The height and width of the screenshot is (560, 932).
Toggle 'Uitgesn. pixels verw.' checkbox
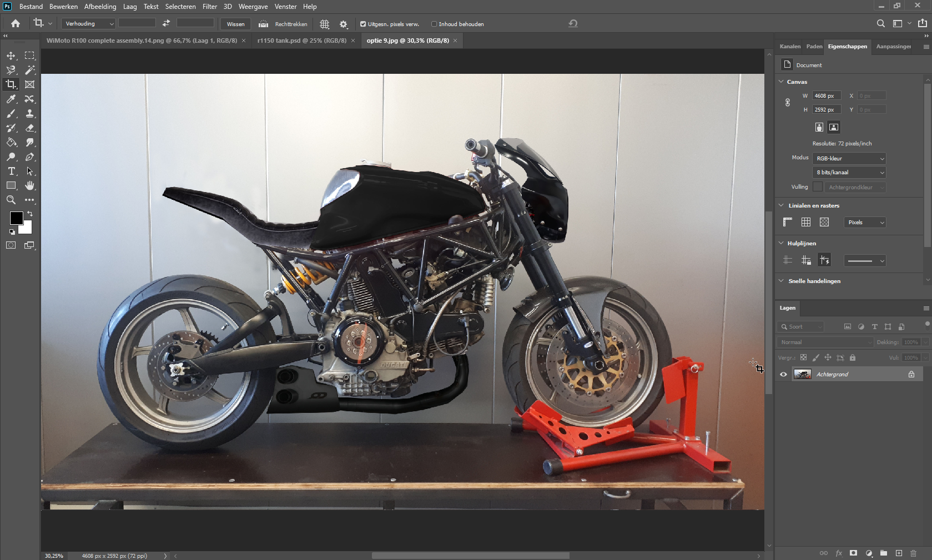[x=363, y=24]
